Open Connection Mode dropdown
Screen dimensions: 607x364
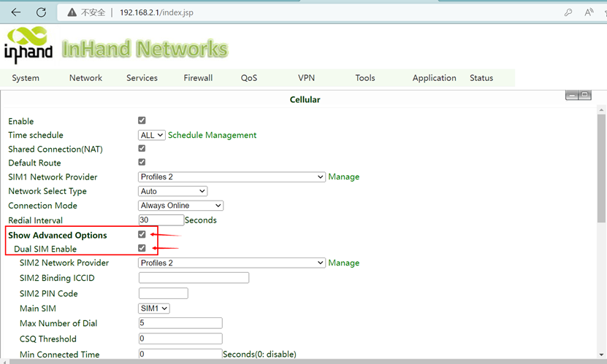tap(180, 206)
